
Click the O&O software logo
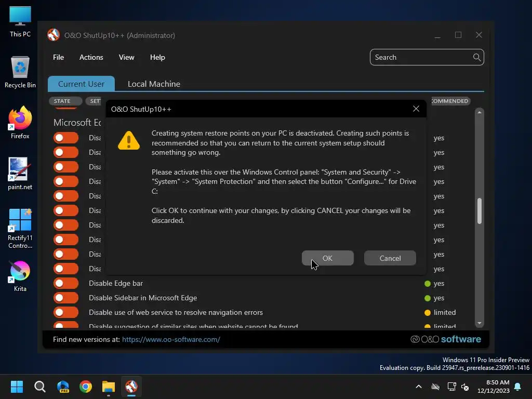[445, 339]
